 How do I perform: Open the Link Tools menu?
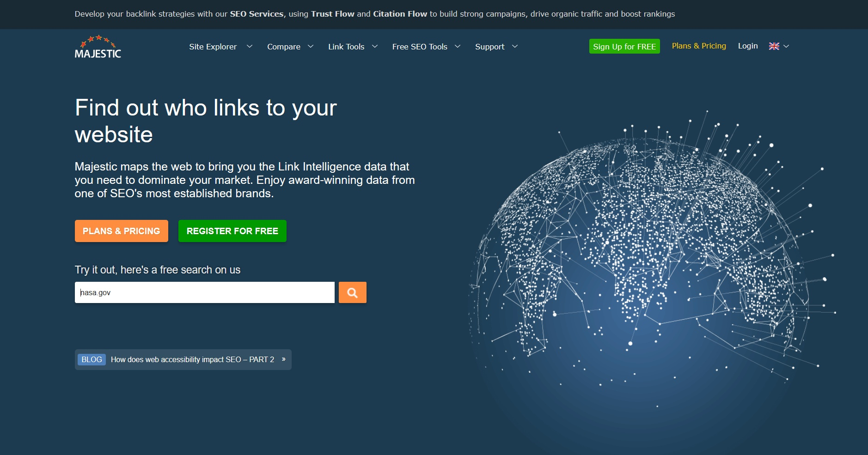tap(346, 47)
